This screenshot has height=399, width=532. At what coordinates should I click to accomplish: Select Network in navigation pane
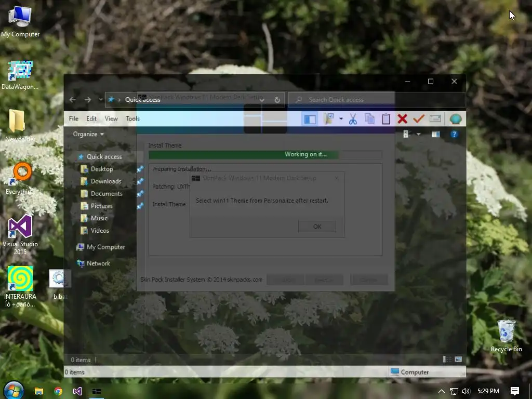click(98, 263)
